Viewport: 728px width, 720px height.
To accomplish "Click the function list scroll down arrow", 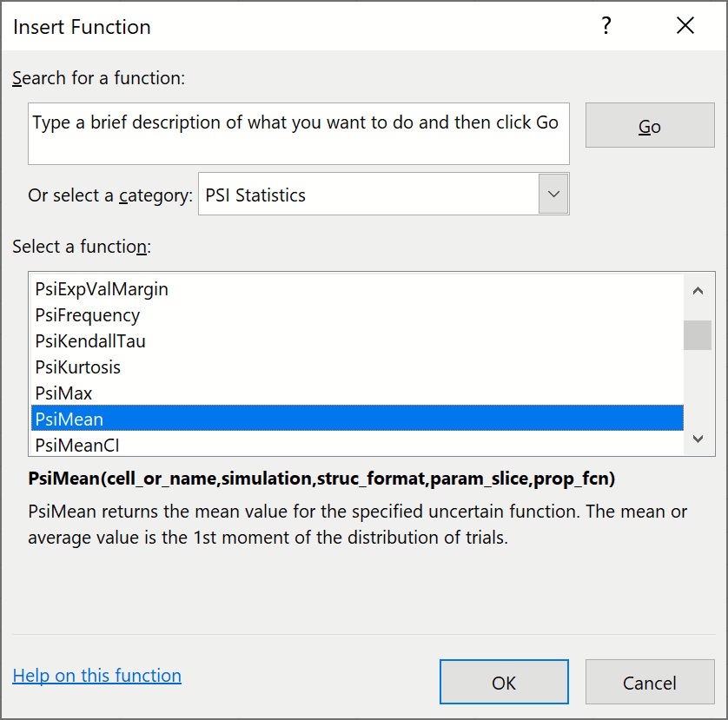I will tap(698, 440).
